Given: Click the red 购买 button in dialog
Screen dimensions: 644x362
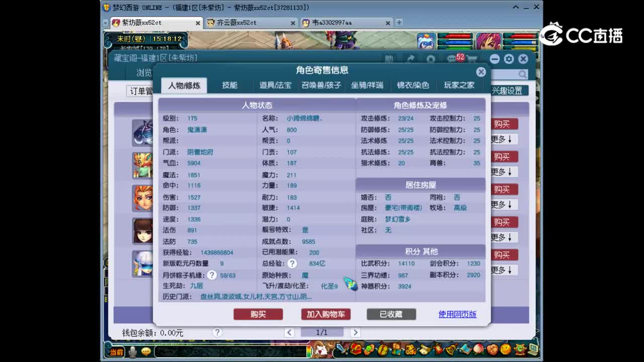Looking at the screenshot, I should click(258, 314).
